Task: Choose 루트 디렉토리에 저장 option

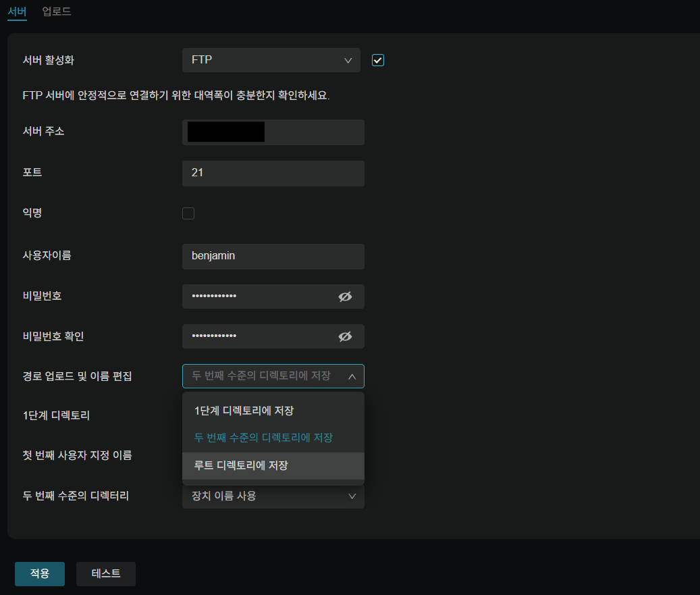Action: (x=273, y=466)
